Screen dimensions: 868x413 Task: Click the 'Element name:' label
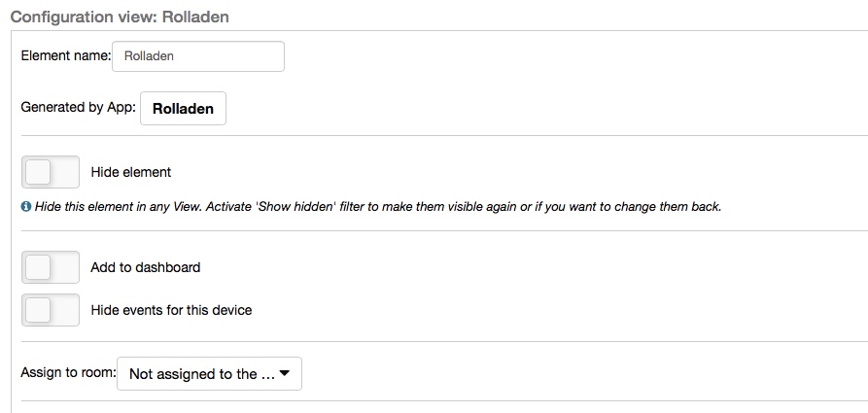(66, 56)
